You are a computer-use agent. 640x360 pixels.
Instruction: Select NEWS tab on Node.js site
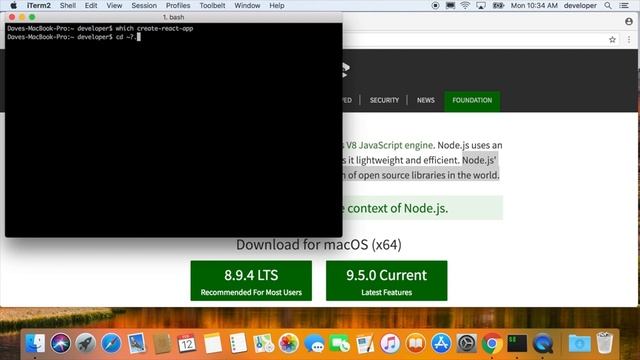(426, 100)
